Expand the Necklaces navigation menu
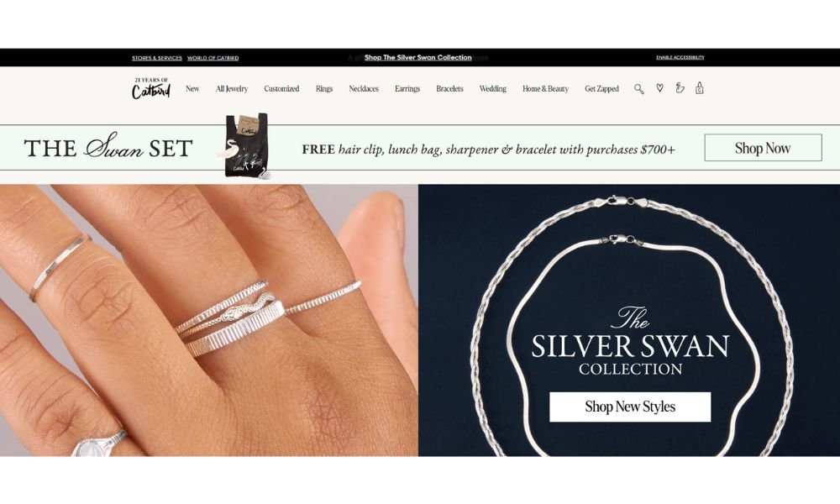This screenshot has height=504, width=840. pyautogui.click(x=364, y=89)
